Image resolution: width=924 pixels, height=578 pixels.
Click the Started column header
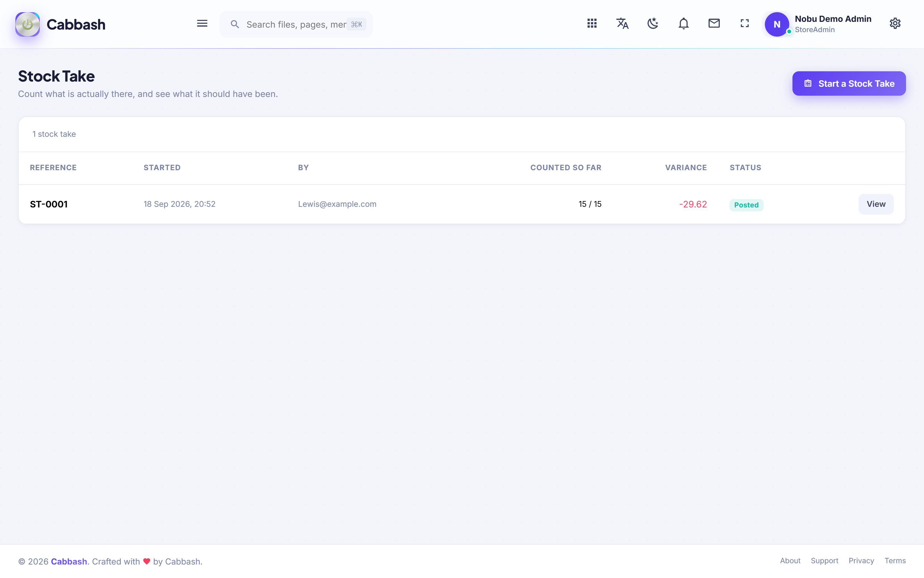[x=162, y=167]
